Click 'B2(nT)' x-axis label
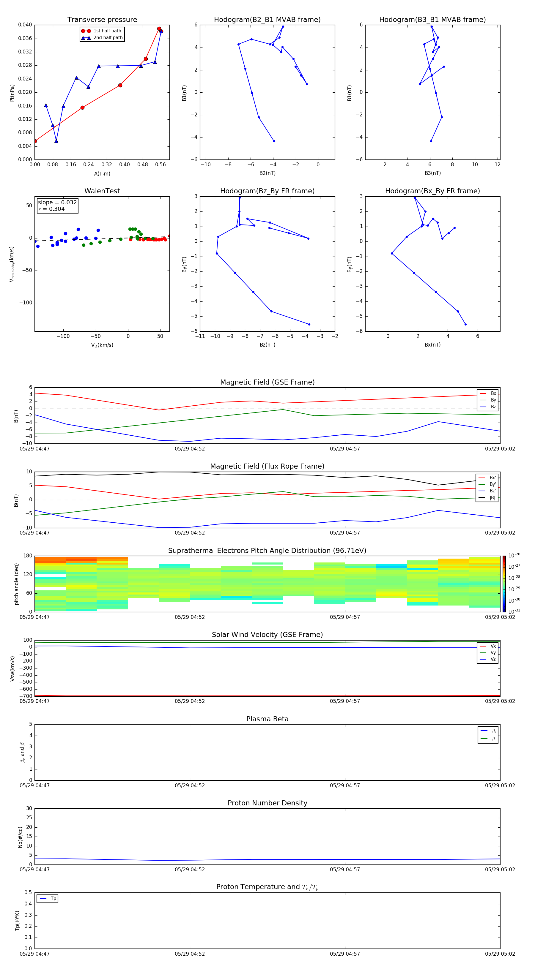The image size is (535, 980). tap(267, 173)
